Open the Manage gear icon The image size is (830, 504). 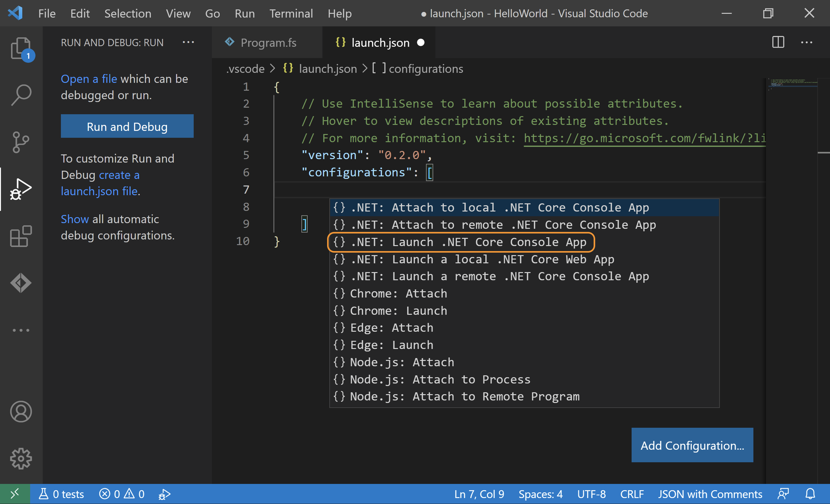[x=21, y=458]
